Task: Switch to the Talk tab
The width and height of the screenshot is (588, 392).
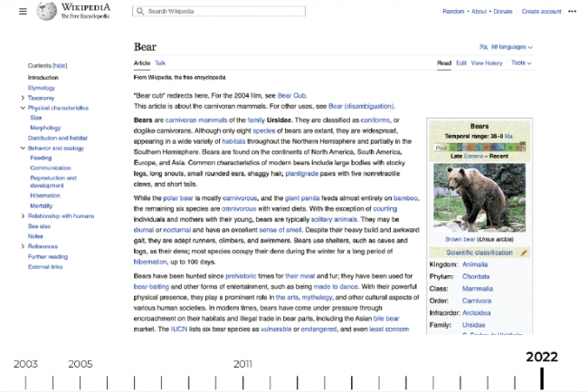Action: [160, 63]
